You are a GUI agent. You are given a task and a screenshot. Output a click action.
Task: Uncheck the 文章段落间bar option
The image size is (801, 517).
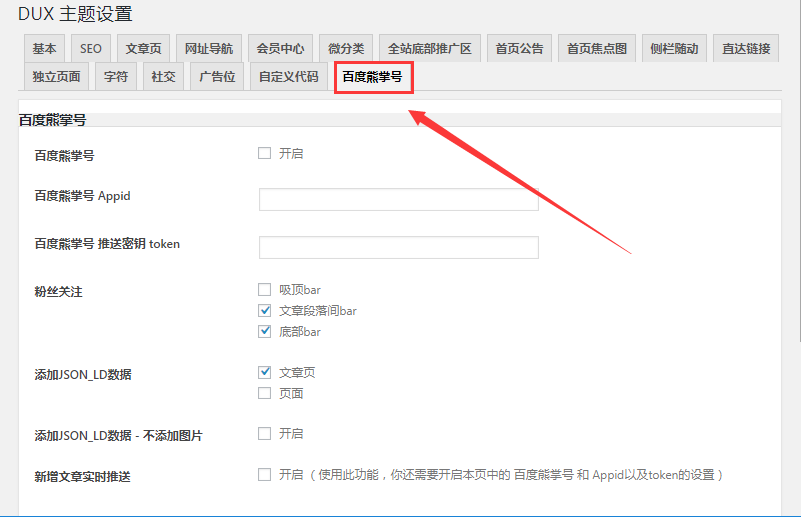(x=264, y=311)
